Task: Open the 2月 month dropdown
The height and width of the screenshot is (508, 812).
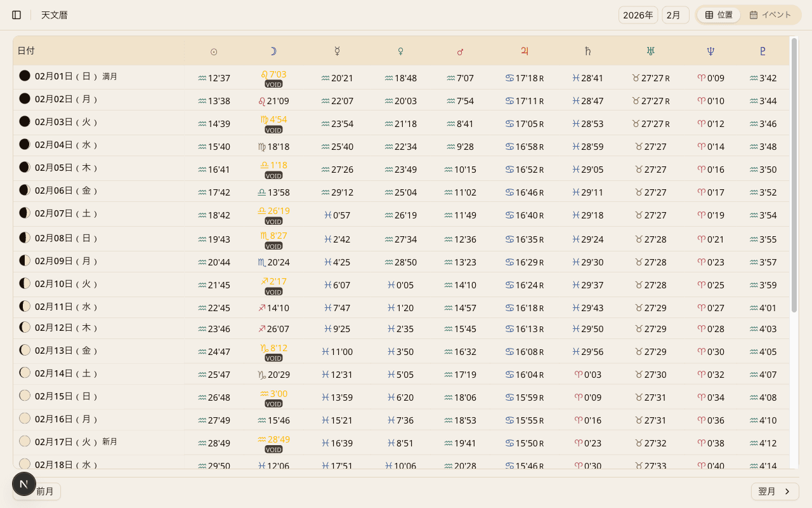Action: (x=675, y=15)
